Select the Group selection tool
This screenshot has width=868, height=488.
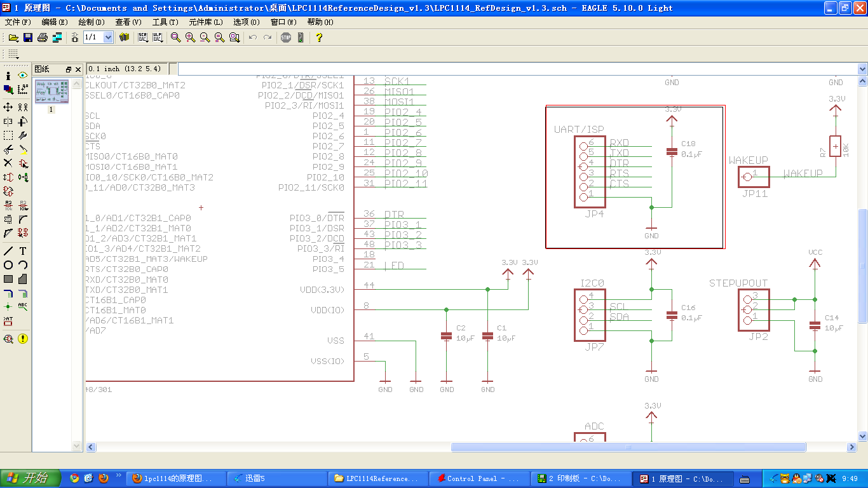click(8, 135)
